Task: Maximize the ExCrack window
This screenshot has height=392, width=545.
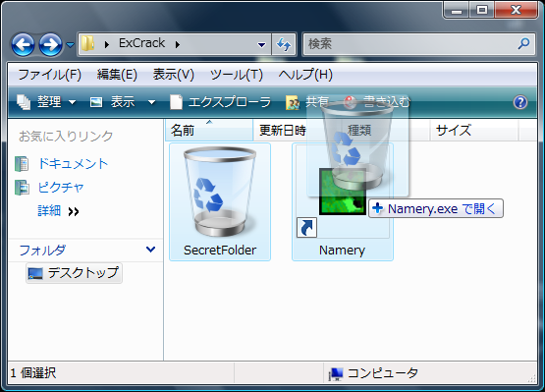Action: click(x=482, y=11)
